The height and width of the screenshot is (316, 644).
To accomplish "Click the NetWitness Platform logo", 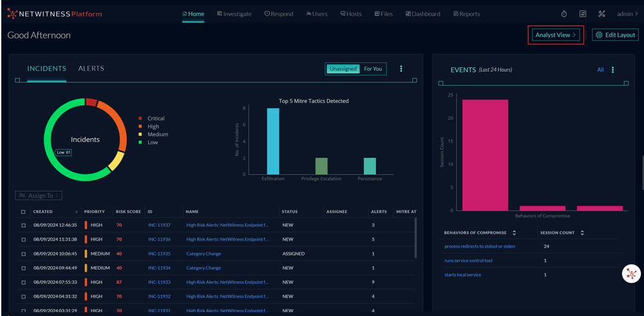I will pos(55,14).
